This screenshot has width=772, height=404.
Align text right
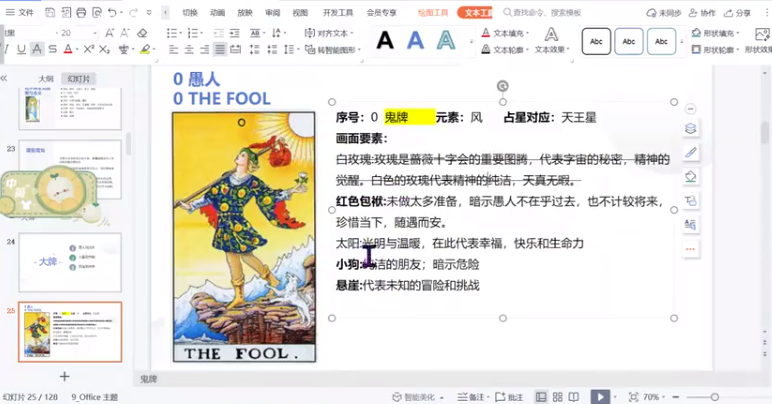click(x=204, y=49)
